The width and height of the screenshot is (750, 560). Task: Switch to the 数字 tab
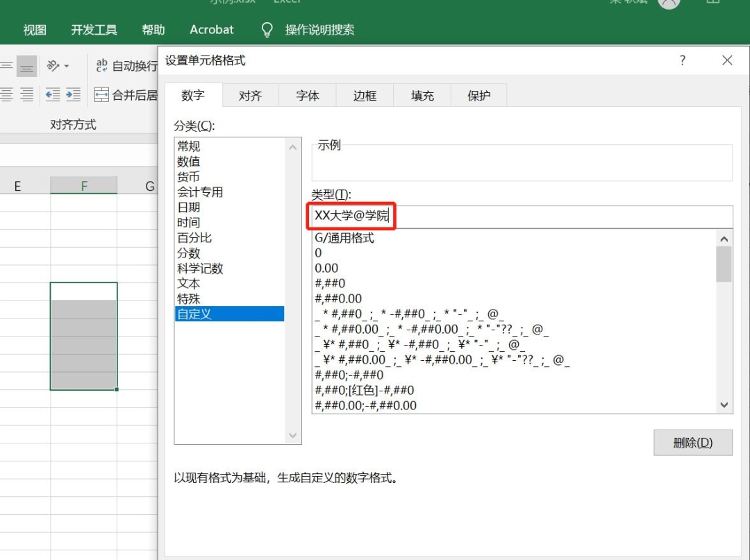tap(193, 95)
